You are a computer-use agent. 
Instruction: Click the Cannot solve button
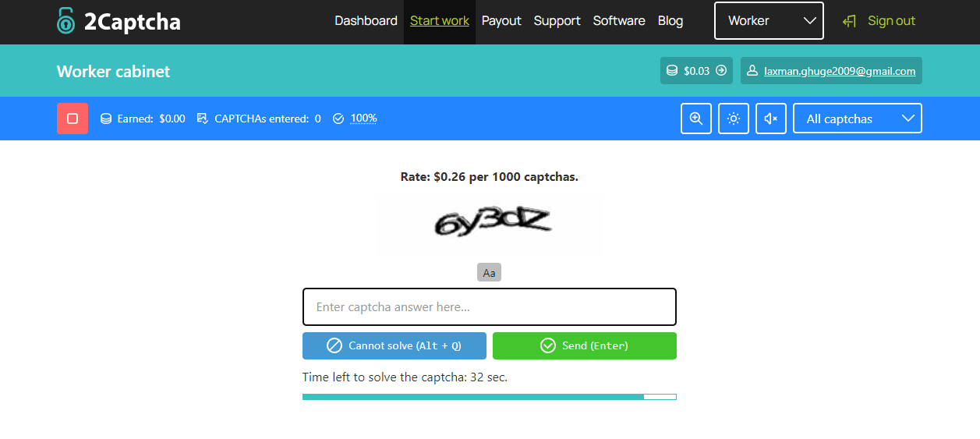(x=394, y=345)
